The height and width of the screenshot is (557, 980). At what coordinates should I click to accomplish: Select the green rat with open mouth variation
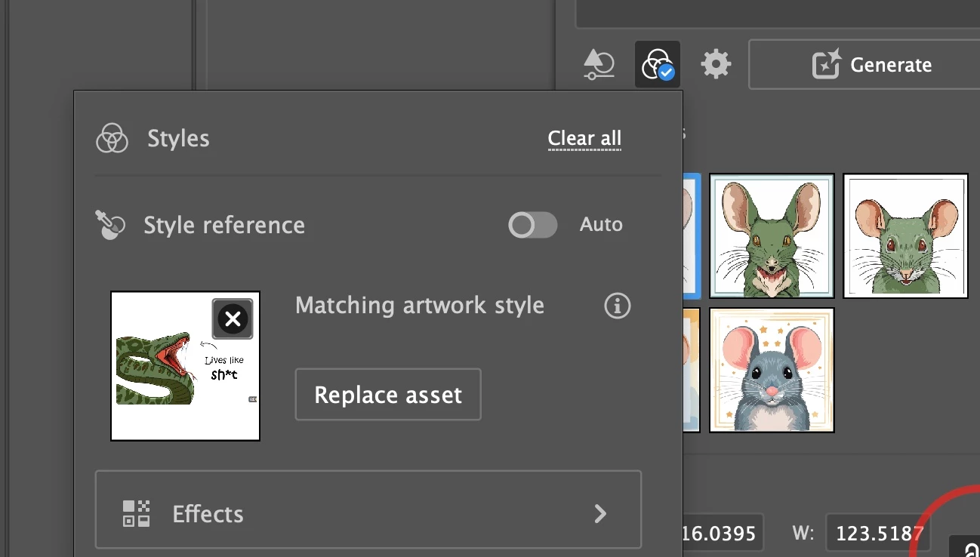(x=772, y=236)
